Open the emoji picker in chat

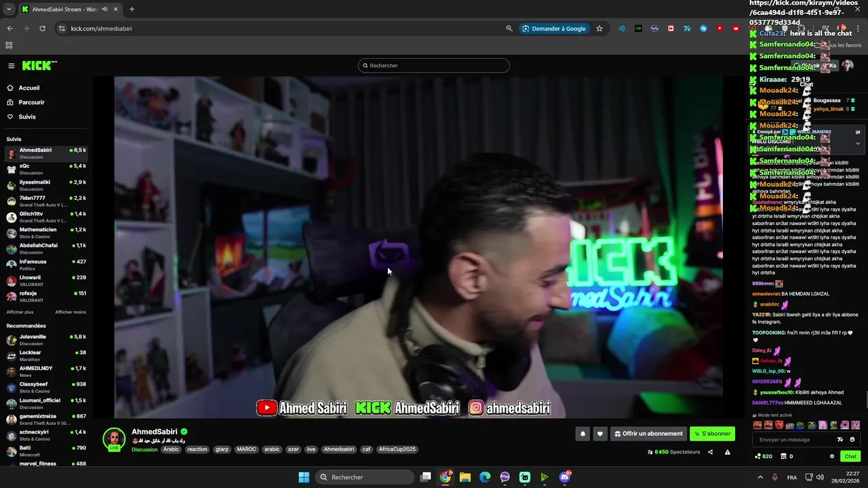point(852,440)
